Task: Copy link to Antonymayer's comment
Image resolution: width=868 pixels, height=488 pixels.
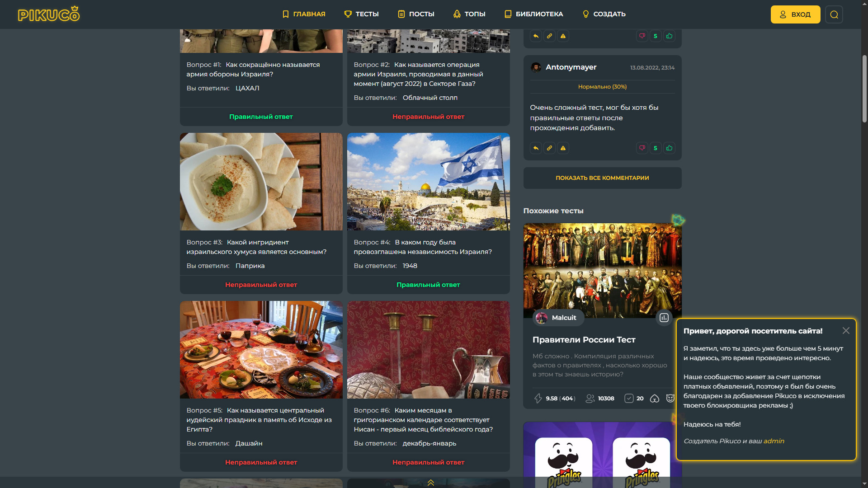Action: 549,148
